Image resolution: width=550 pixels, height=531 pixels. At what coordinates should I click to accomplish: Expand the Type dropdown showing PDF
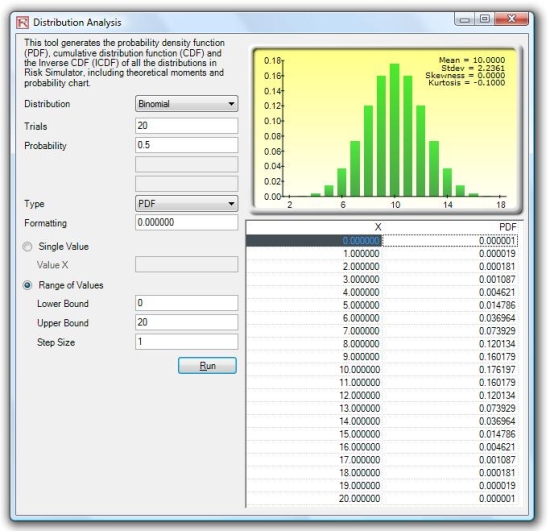click(187, 204)
